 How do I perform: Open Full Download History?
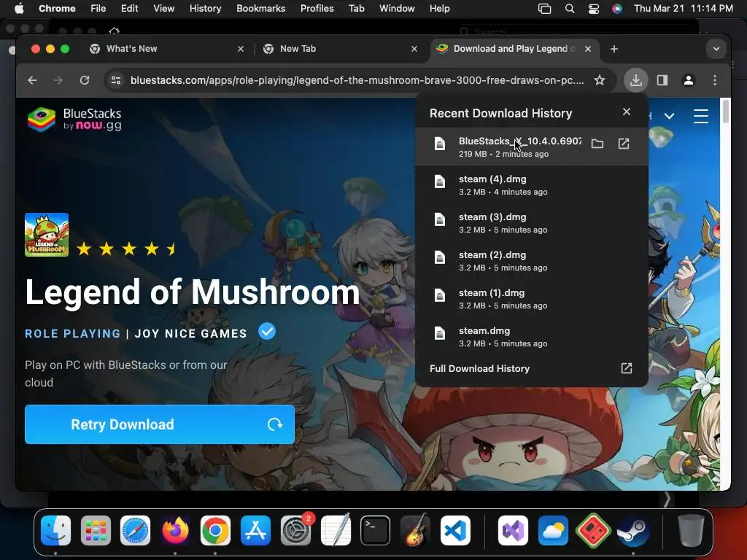click(x=480, y=368)
